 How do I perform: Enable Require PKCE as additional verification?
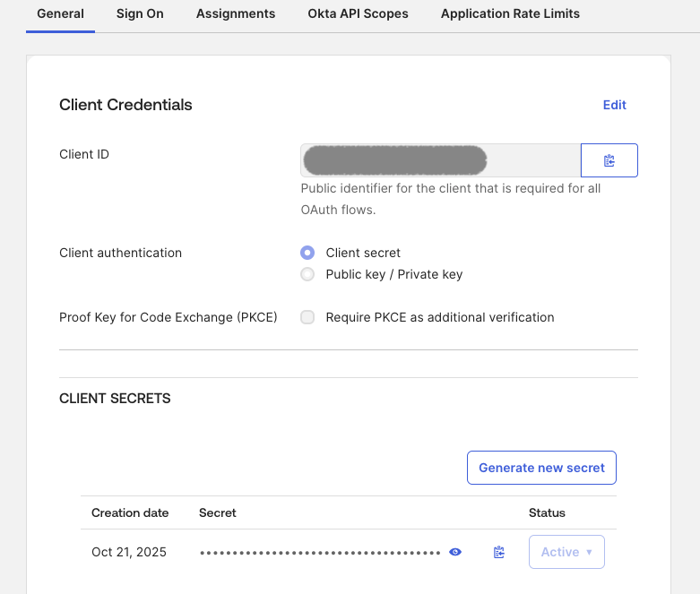click(307, 317)
